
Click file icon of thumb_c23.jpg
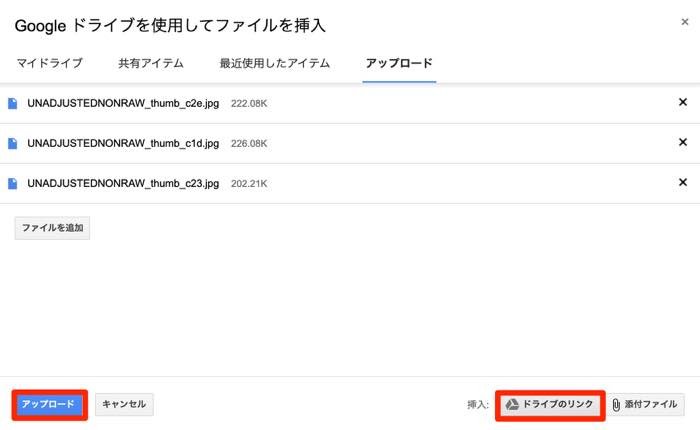[x=12, y=184]
